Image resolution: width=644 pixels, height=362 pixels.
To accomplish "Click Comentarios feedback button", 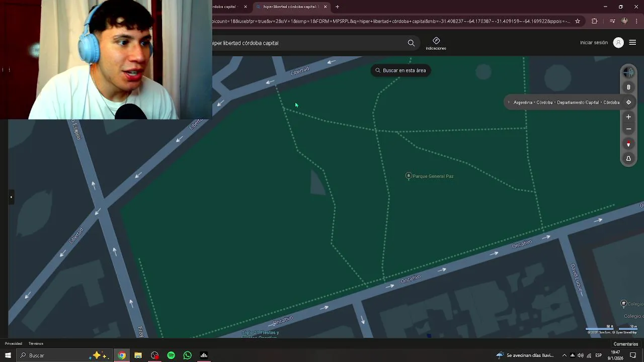I will coord(626,344).
